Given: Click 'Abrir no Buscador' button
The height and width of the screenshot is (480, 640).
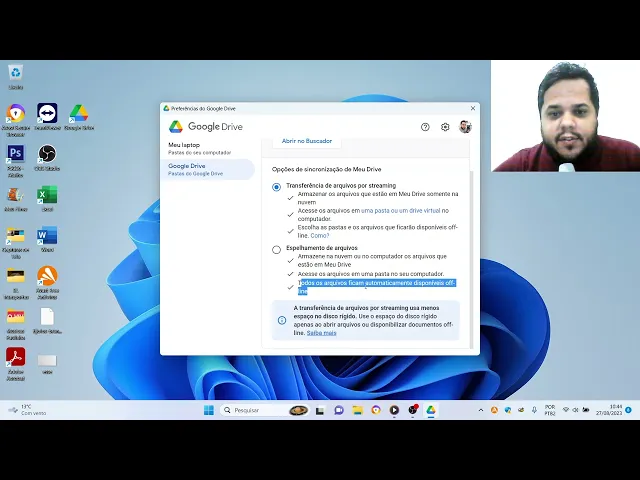Looking at the screenshot, I should [x=307, y=141].
